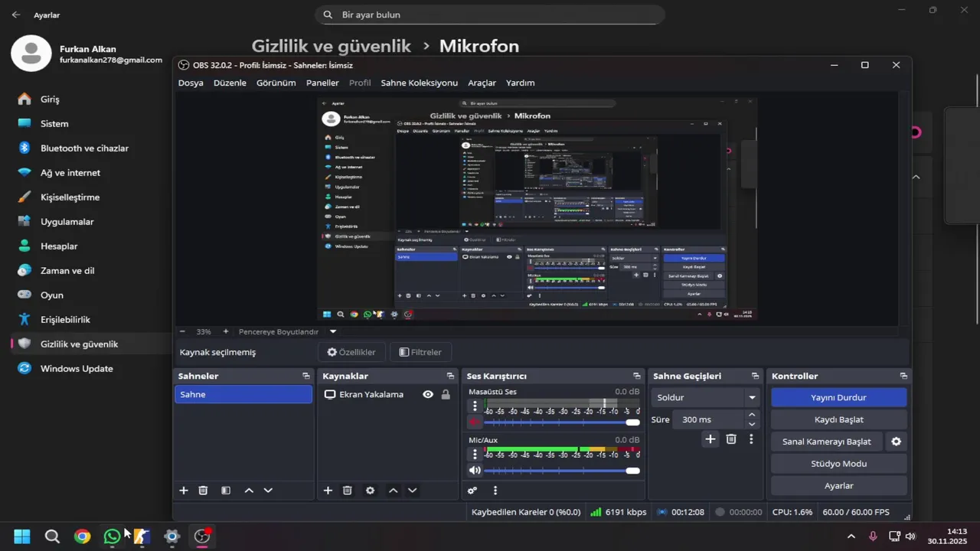The image size is (980, 551).
Task: Open the Sahne Koleksiyonu menu
Action: pyautogui.click(x=419, y=83)
